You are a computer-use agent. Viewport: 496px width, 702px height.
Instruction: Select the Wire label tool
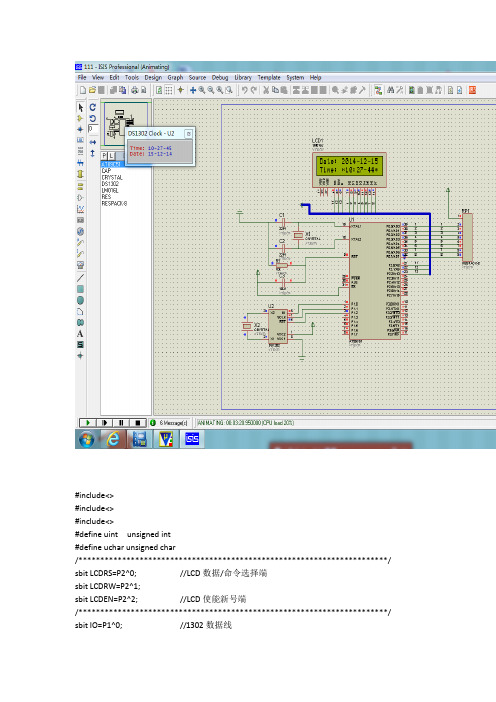(x=81, y=141)
